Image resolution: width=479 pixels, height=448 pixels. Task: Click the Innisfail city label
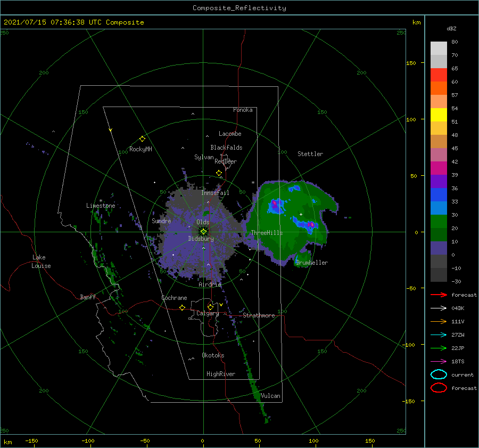[215, 193]
